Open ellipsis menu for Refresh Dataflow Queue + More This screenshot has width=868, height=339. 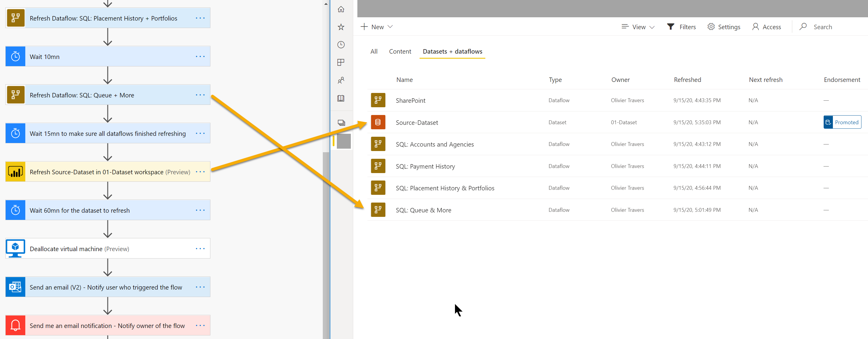click(200, 95)
